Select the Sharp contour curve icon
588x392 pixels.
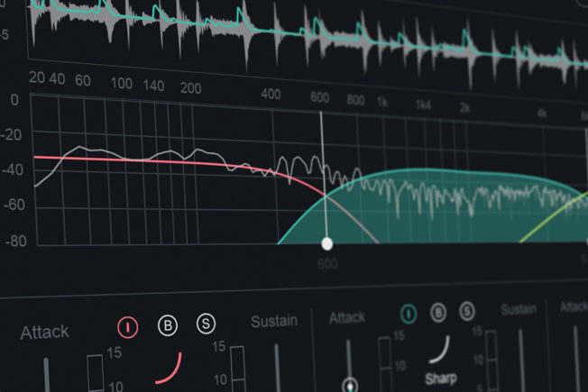pyautogui.click(x=441, y=349)
